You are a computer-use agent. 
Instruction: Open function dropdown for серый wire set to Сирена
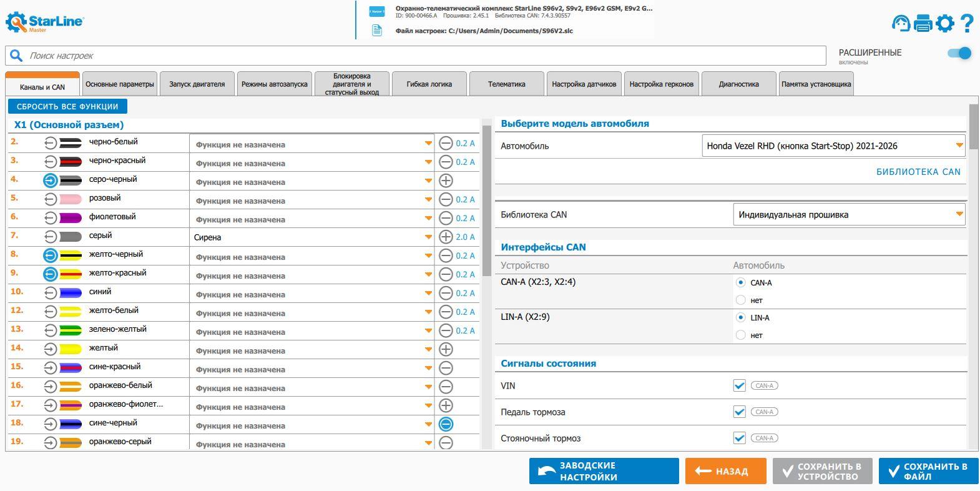(x=312, y=237)
